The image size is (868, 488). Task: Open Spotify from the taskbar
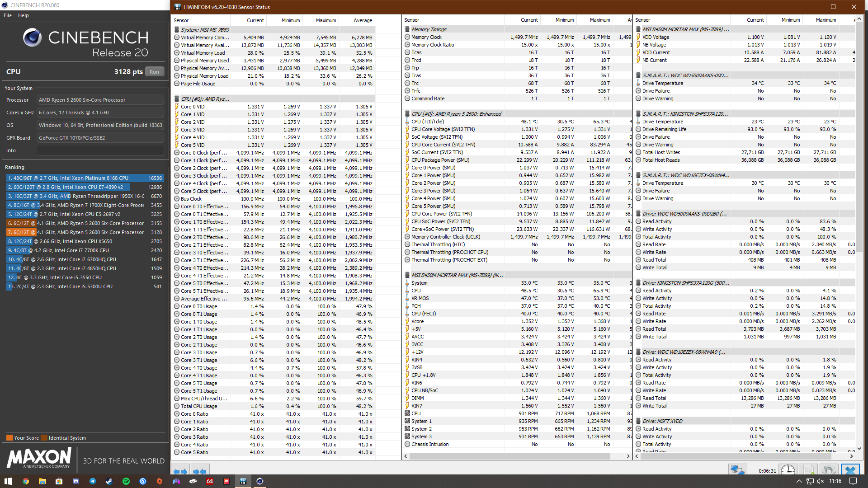click(126, 481)
